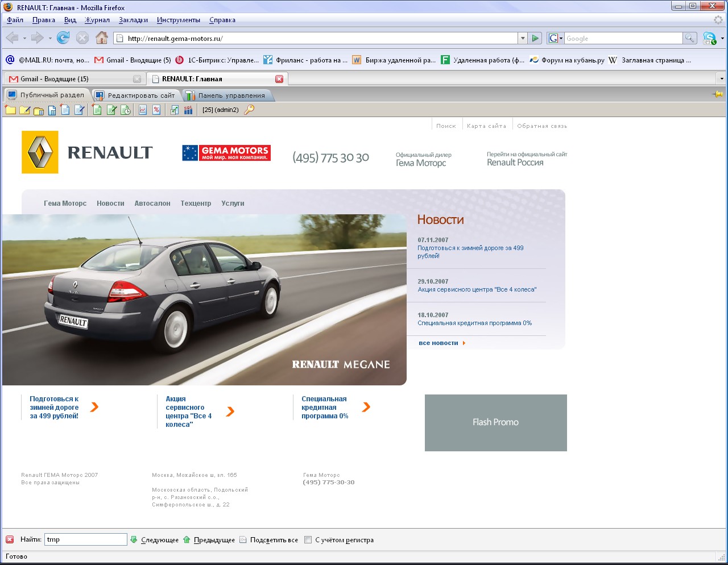Screen dimensions: 728x565
Task: Close the find bar with red X
Action: (x=10, y=539)
